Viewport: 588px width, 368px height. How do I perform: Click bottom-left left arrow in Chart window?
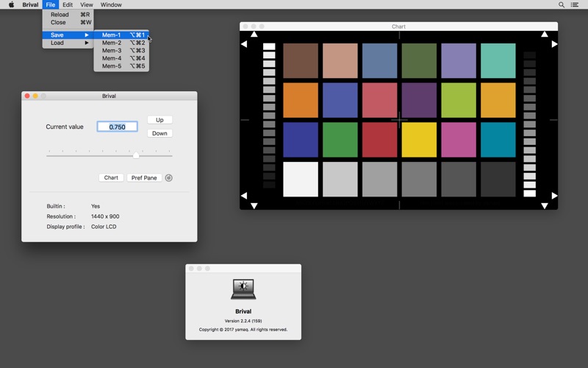244,196
